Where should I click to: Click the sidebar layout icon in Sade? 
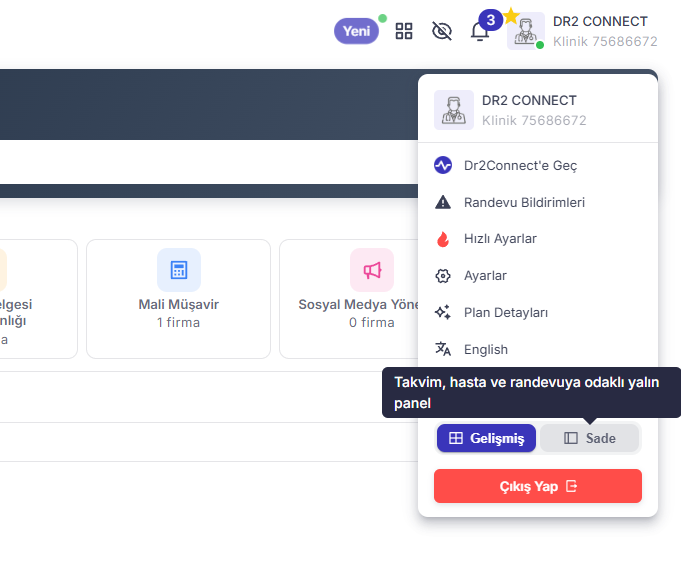tap(571, 438)
